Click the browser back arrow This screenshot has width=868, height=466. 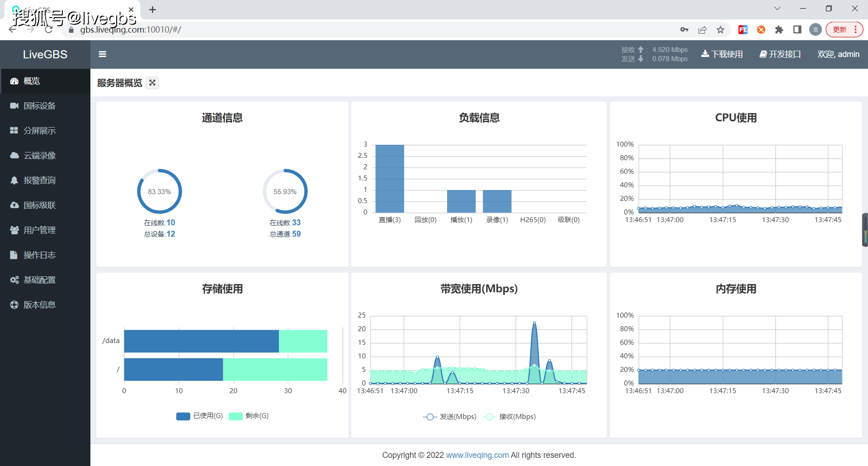[x=13, y=30]
